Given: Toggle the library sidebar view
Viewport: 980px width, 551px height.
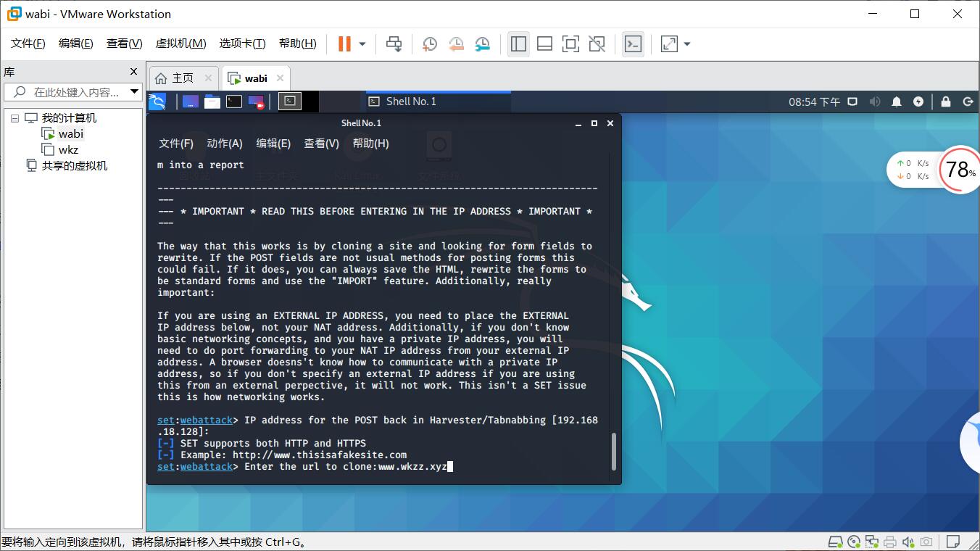Looking at the screenshot, I should (x=518, y=44).
